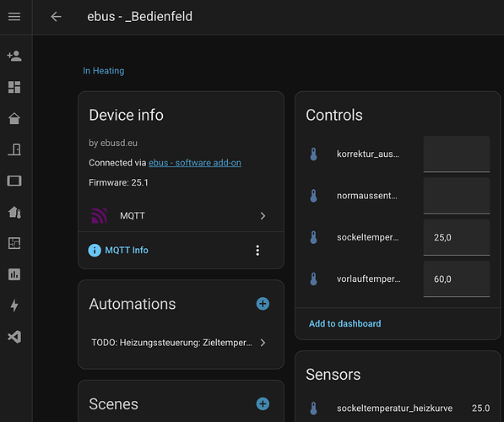504x422 pixels.
Task: Follow the ebus - software add-on link
Action: point(195,163)
